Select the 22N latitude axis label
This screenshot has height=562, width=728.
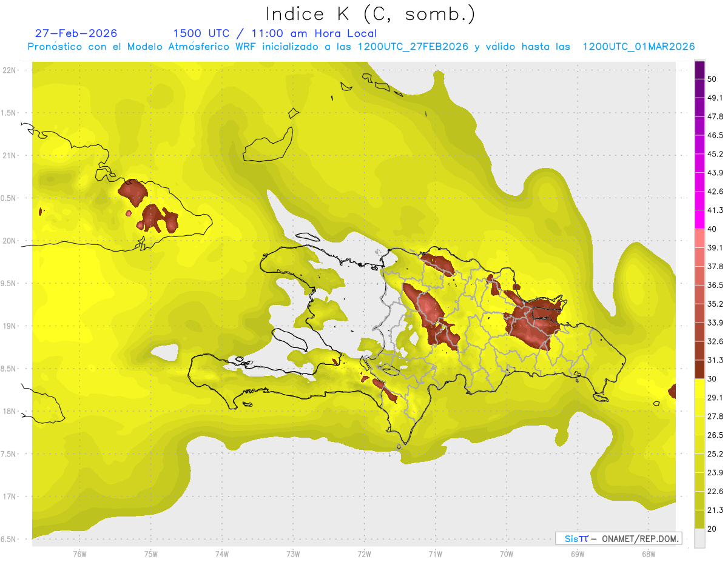click(x=10, y=70)
